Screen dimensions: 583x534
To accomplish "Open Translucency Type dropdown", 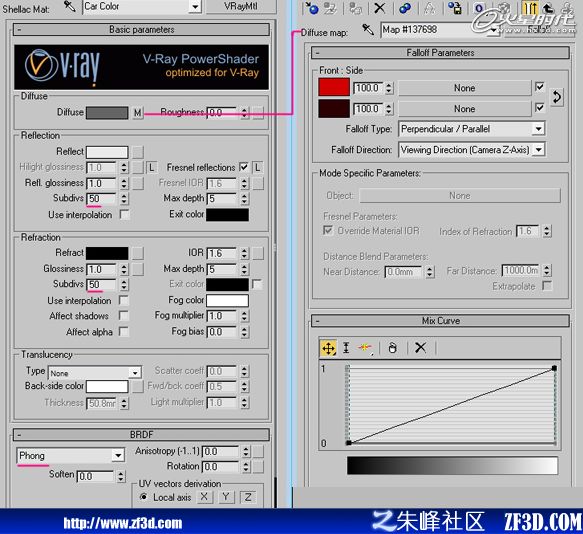I will [135, 372].
